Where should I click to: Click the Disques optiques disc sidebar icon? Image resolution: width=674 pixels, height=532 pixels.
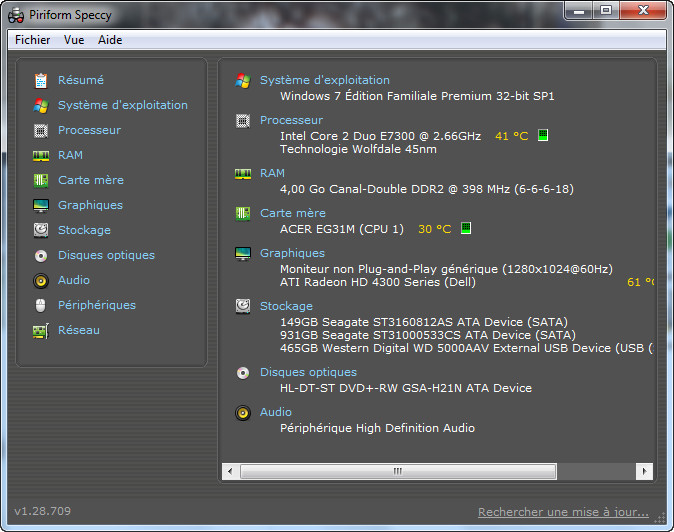pyautogui.click(x=41, y=255)
